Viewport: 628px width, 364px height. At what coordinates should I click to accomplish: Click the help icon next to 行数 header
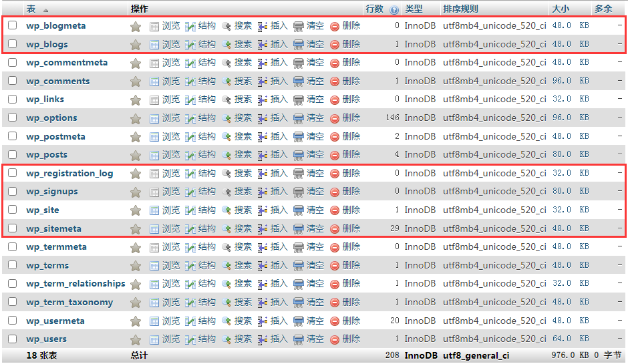(x=394, y=10)
